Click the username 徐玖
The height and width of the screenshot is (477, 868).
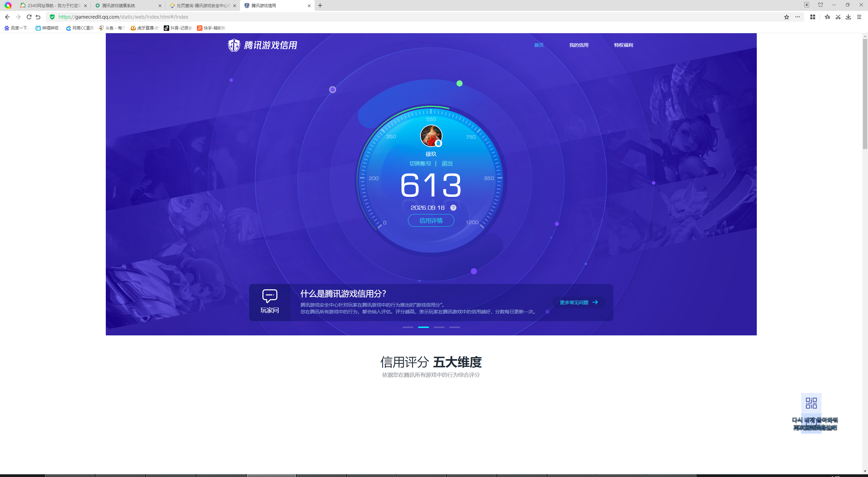(431, 154)
